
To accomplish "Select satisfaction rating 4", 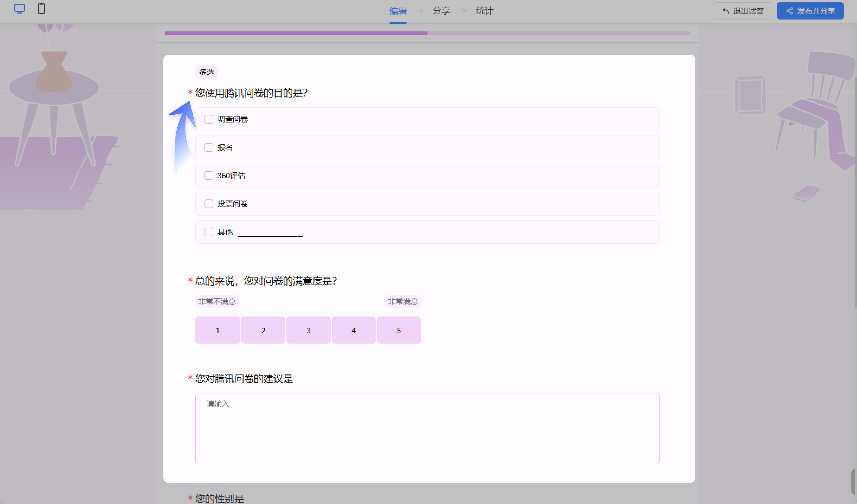I will point(354,330).
